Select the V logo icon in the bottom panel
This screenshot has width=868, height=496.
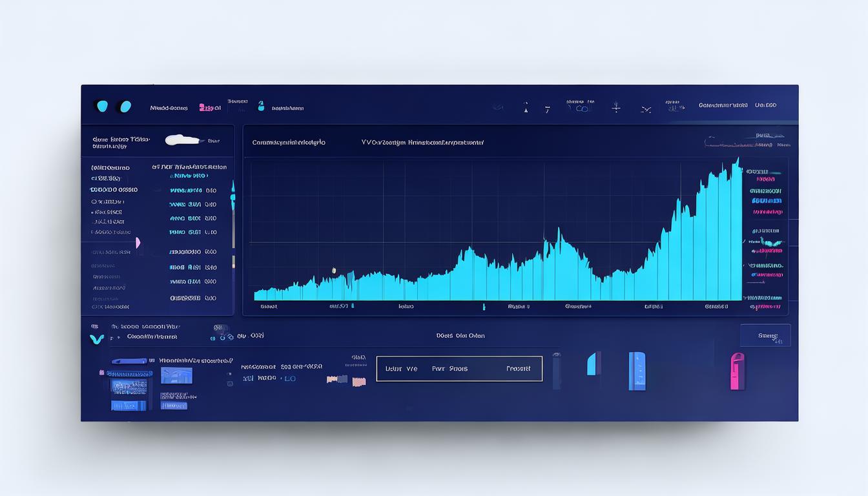click(96, 335)
